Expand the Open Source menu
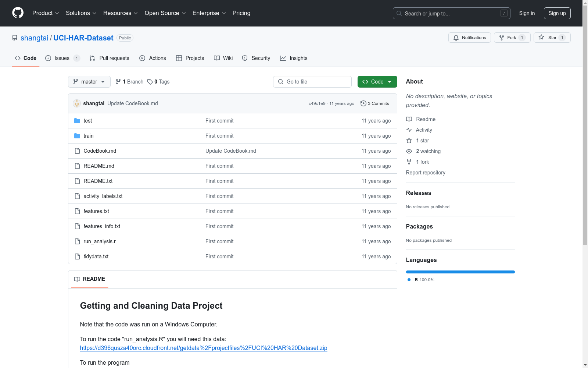Image resolution: width=588 pixels, height=368 pixels. (x=165, y=13)
